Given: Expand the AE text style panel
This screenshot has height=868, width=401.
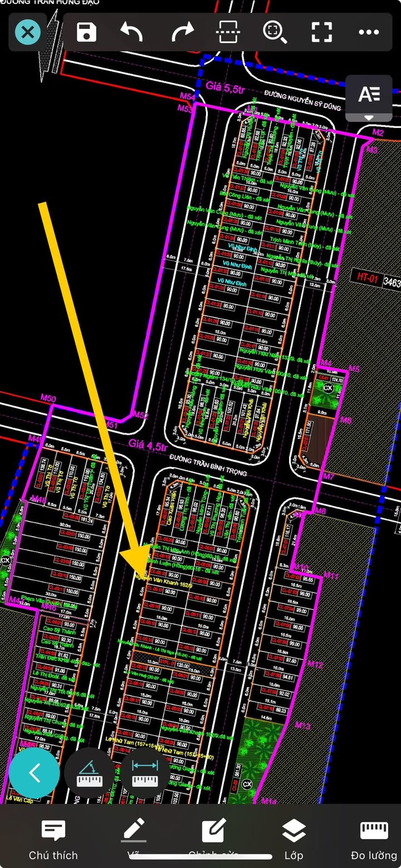Looking at the screenshot, I should 369,98.
